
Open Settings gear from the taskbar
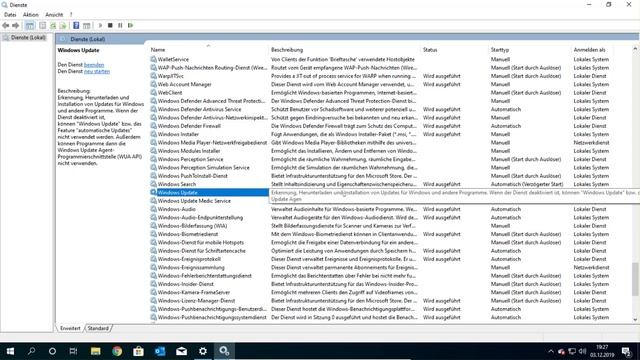click(203, 351)
